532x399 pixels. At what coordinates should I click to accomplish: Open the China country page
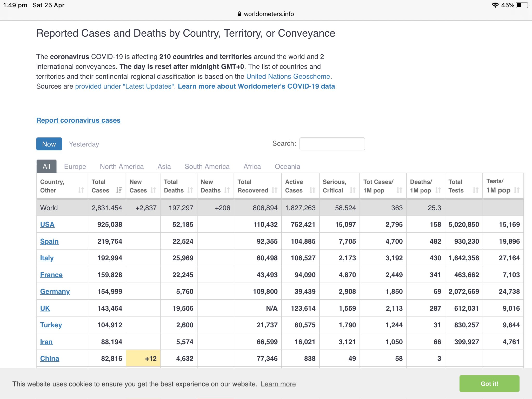[50, 358]
